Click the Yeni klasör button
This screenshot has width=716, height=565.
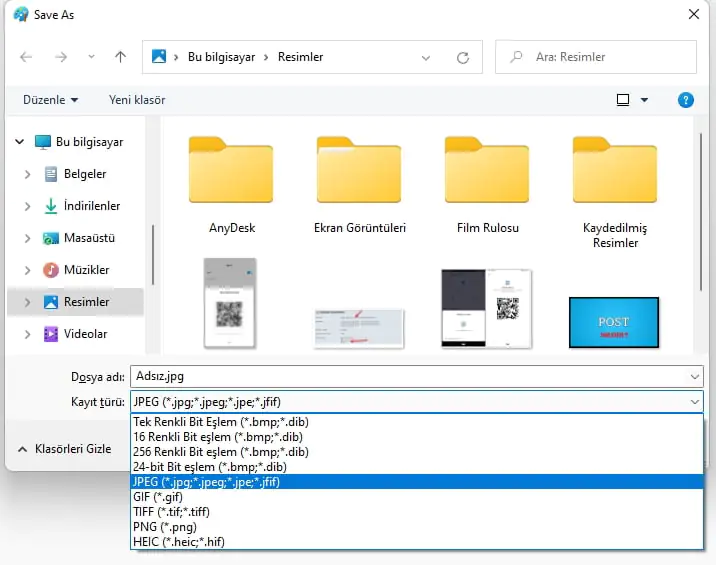click(137, 100)
